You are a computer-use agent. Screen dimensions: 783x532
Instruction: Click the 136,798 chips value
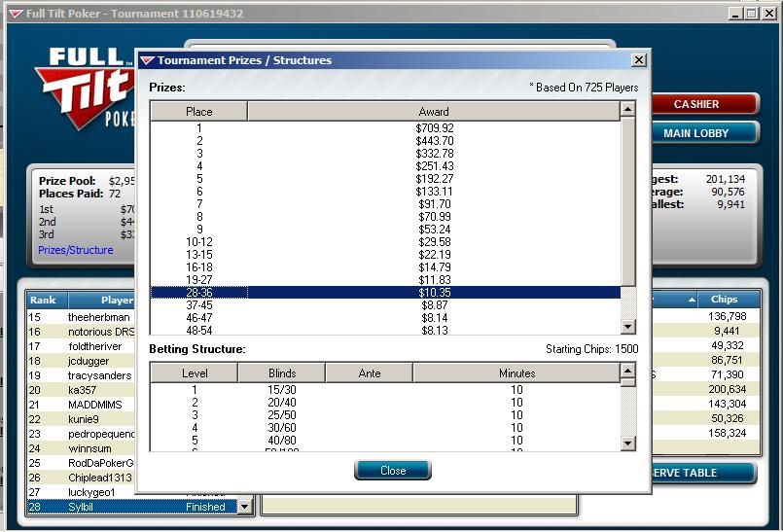tap(728, 316)
